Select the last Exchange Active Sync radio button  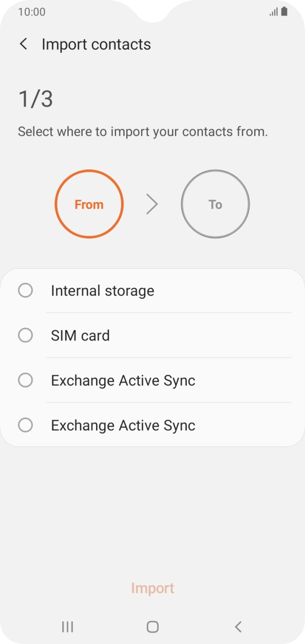(25, 425)
